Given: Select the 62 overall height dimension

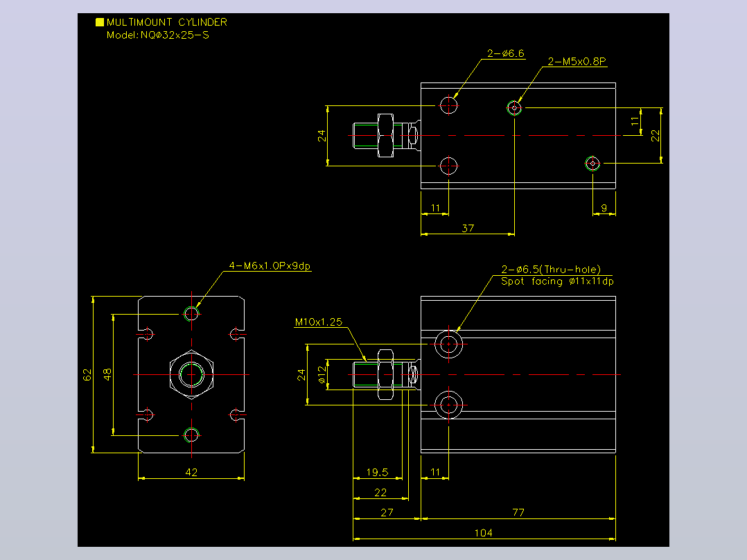Looking at the screenshot, I should pyautogui.click(x=87, y=375).
